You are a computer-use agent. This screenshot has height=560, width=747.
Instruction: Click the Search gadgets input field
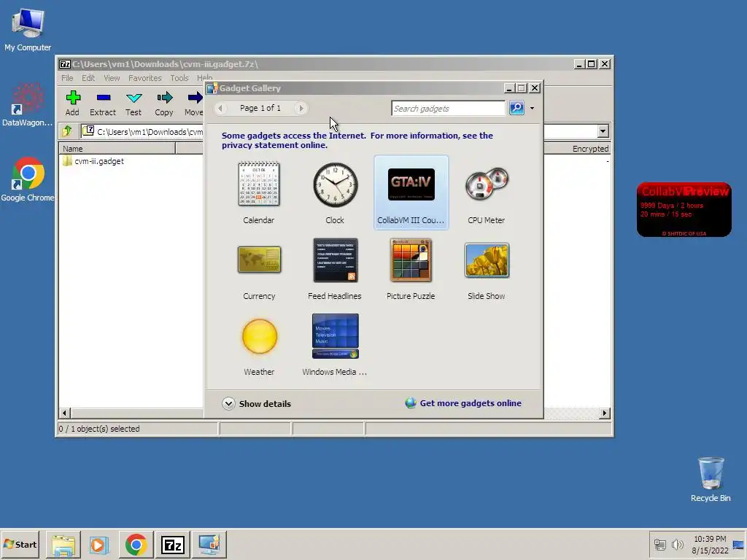click(x=448, y=108)
